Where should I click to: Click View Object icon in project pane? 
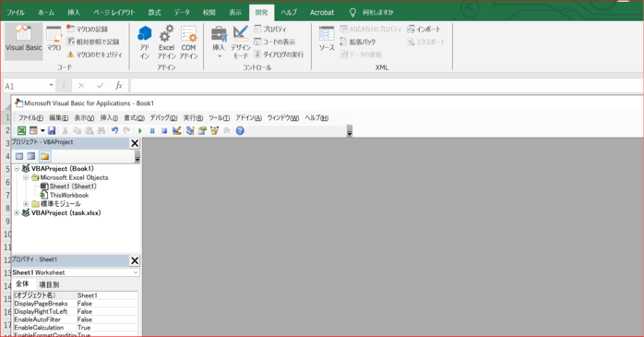click(x=31, y=156)
